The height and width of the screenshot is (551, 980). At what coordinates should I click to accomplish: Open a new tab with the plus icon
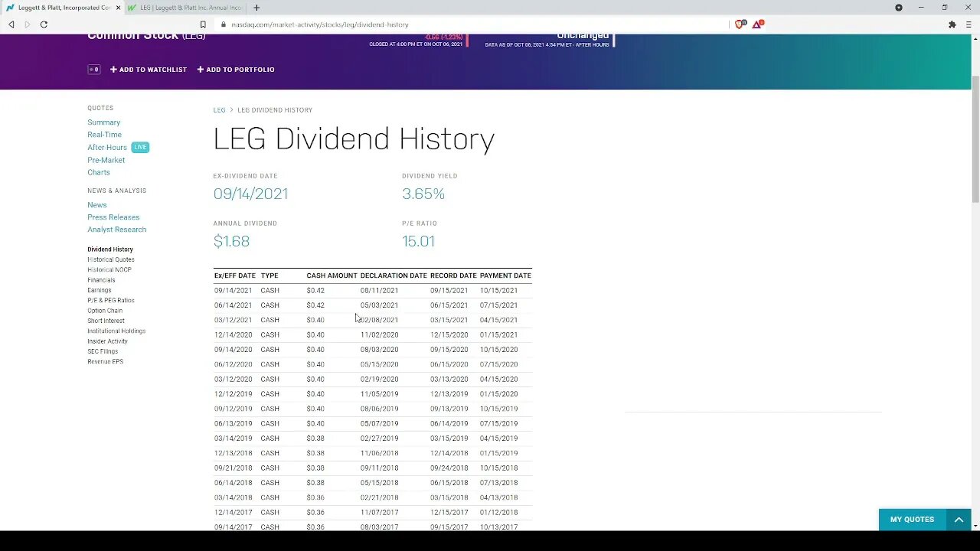256,8
